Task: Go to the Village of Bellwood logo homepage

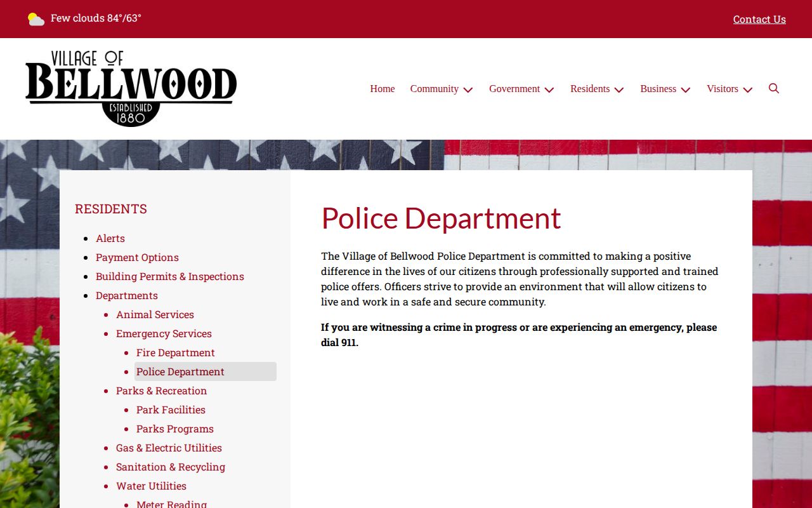Action: [x=131, y=88]
